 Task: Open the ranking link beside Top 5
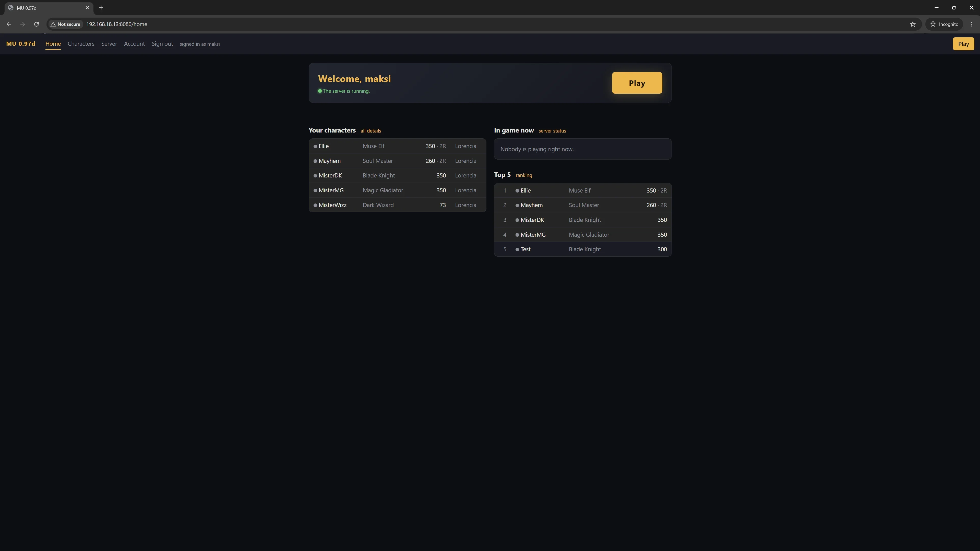(524, 175)
